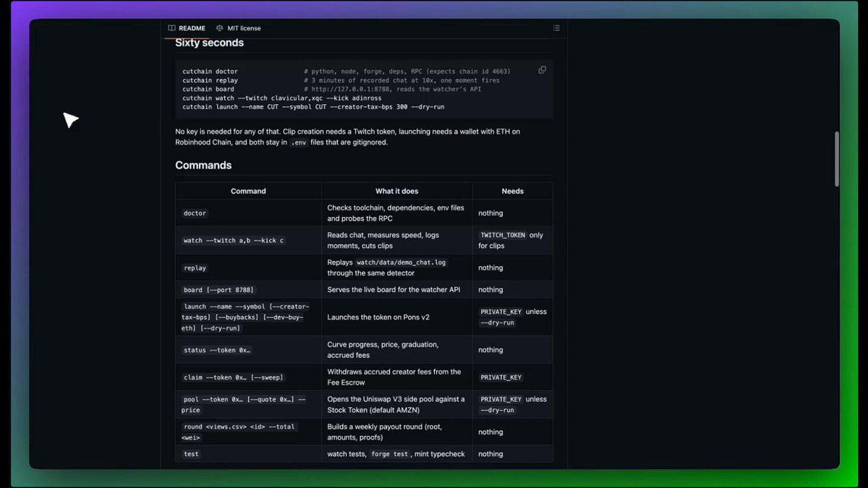The height and width of the screenshot is (488, 868).
Task: Click the "round <views.csv>" command cell
Action: (x=248, y=432)
